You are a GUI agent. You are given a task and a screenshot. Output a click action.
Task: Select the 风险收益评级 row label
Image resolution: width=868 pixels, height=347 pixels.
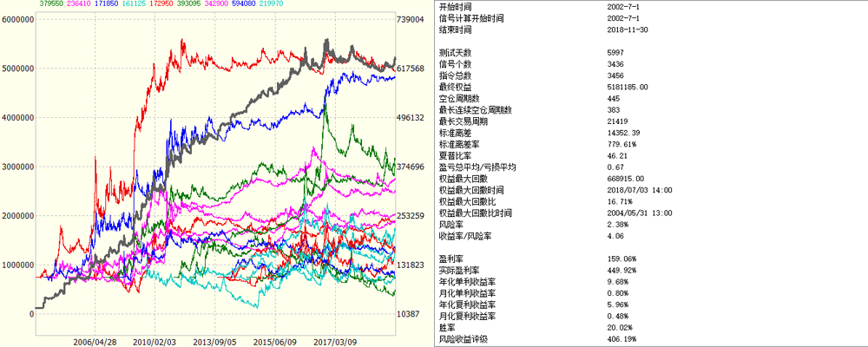coord(464,338)
